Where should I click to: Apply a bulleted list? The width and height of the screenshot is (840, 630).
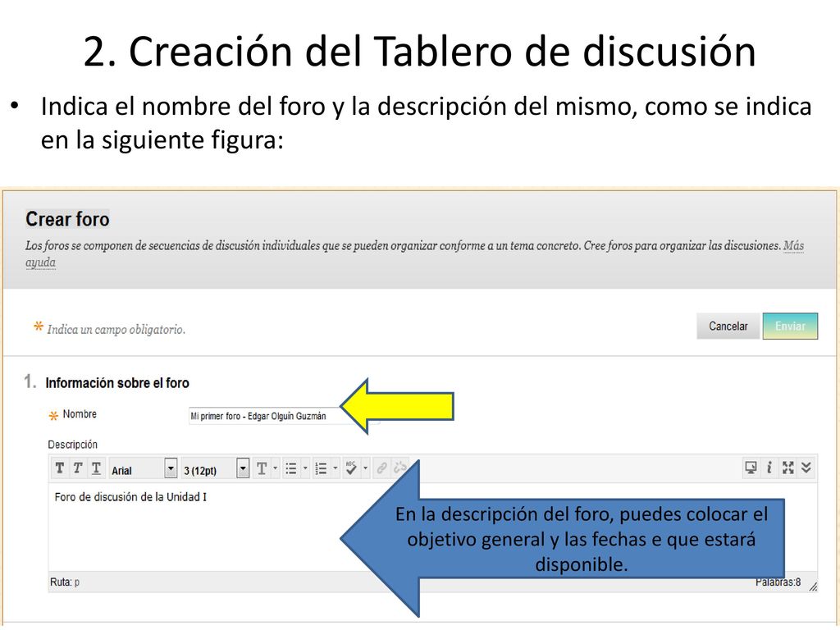(x=291, y=468)
